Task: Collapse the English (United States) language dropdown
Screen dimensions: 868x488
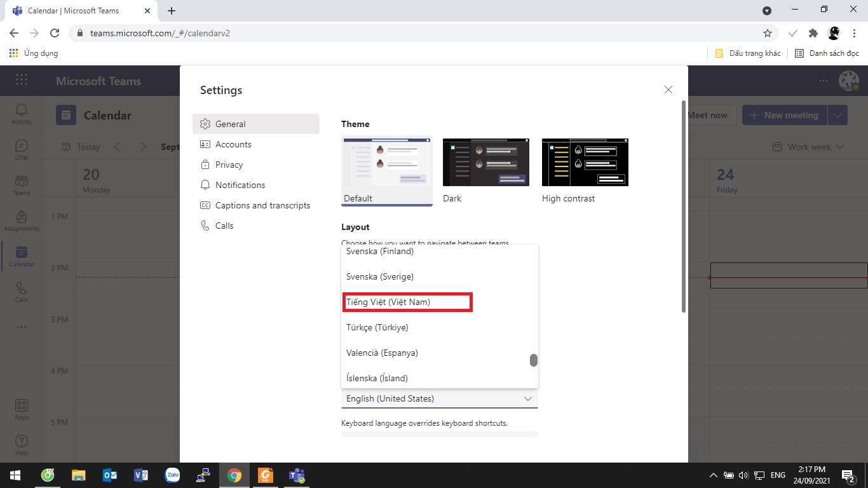Action: 527,399
